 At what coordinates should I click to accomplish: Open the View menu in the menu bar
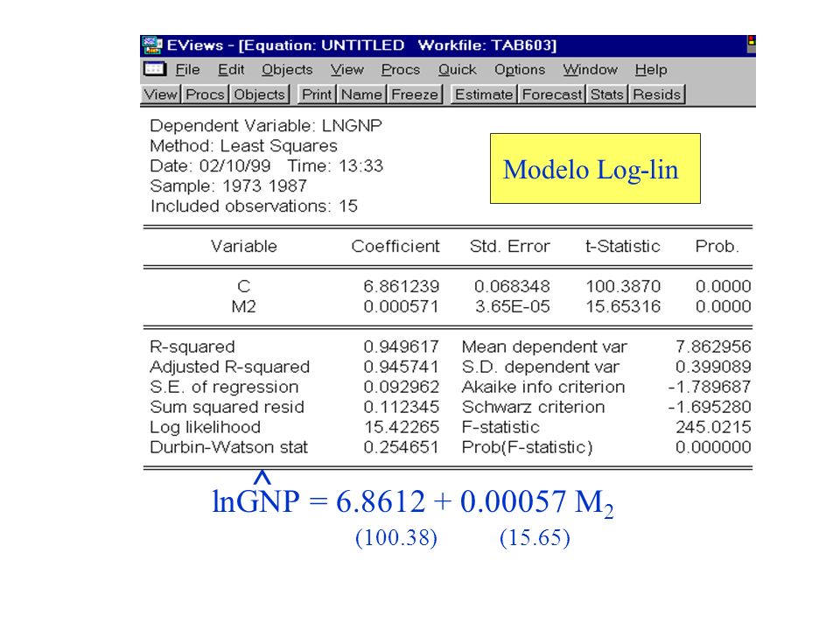tap(347, 70)
